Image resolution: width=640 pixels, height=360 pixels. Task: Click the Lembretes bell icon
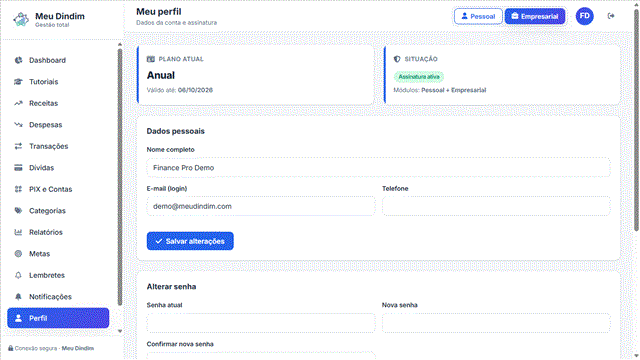coord(18,275)
